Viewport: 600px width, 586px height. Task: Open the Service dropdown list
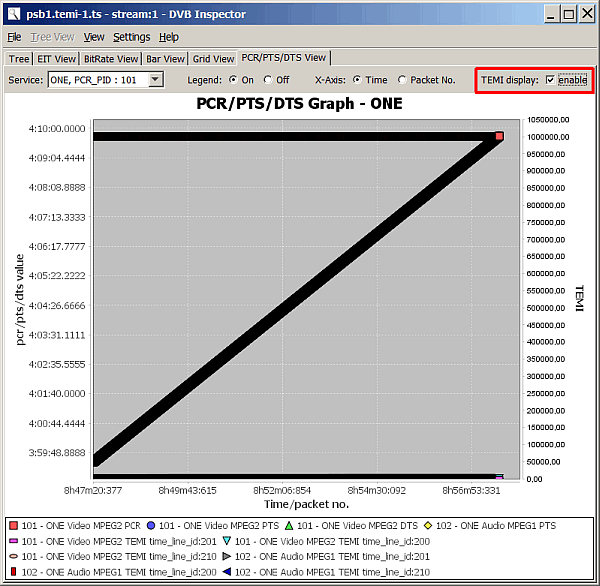(x=155, y=80)
